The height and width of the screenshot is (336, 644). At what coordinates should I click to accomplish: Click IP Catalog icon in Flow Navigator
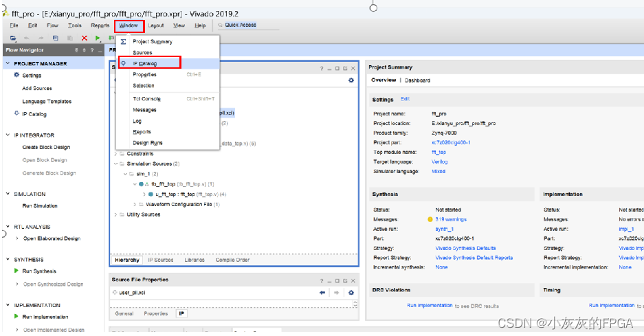click(16, 113)
